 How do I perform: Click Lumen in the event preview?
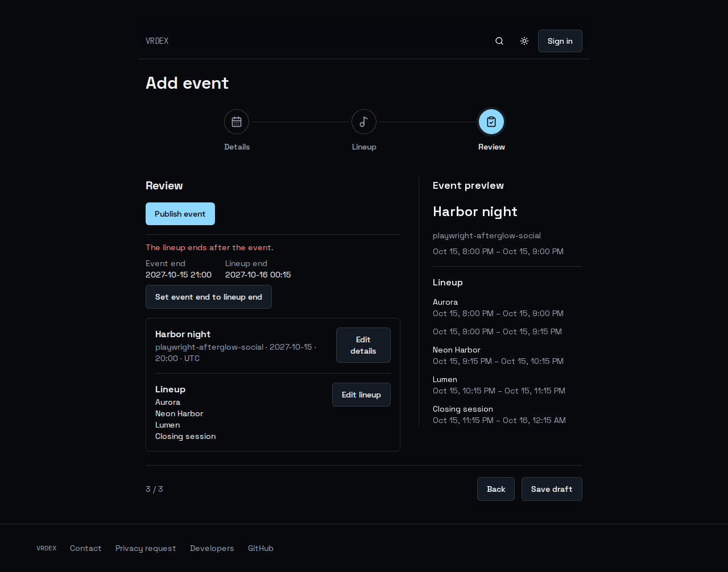click(445, 379)
